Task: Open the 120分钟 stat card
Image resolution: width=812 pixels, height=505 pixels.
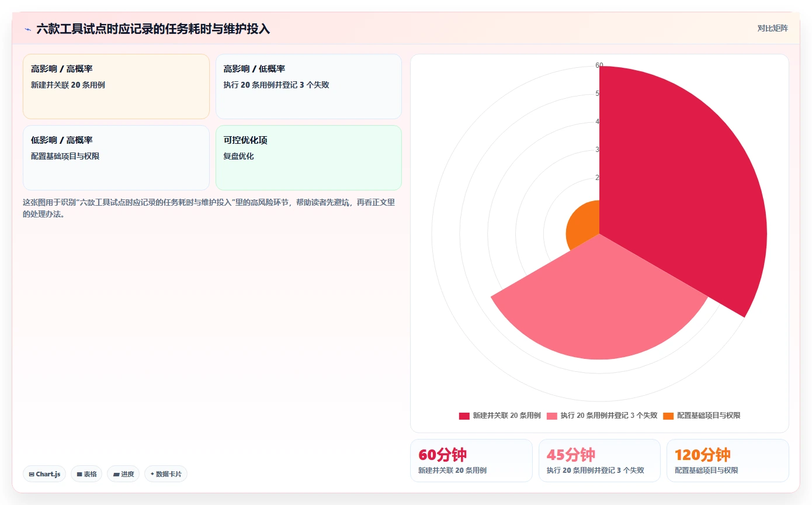Action: tap(728, 461)
